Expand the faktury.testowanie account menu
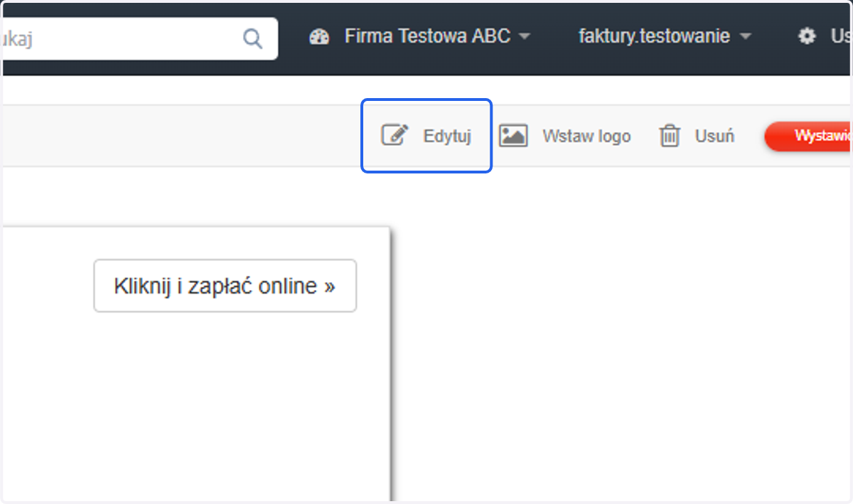Image resolution: width=853 pixels, height=504 pixels. [x=665, y=37]
